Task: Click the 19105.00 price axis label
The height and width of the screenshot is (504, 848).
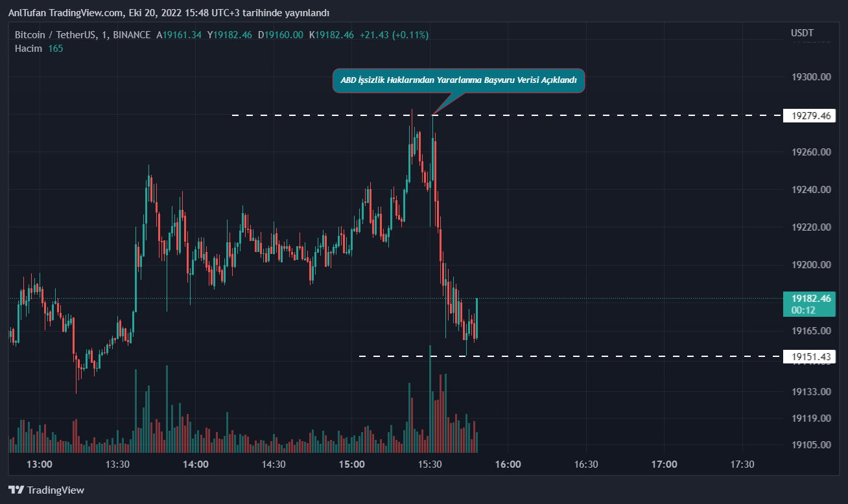Action: (811, 444)
